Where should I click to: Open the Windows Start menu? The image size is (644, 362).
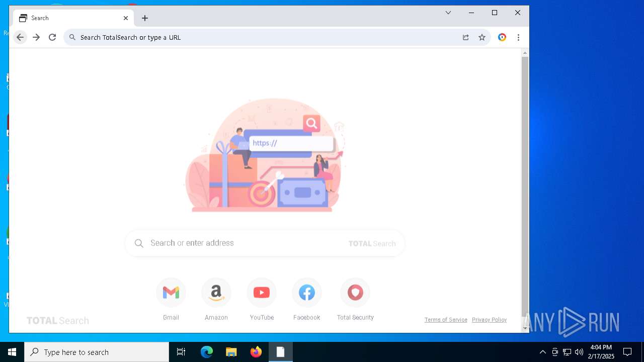click(12, 352)
